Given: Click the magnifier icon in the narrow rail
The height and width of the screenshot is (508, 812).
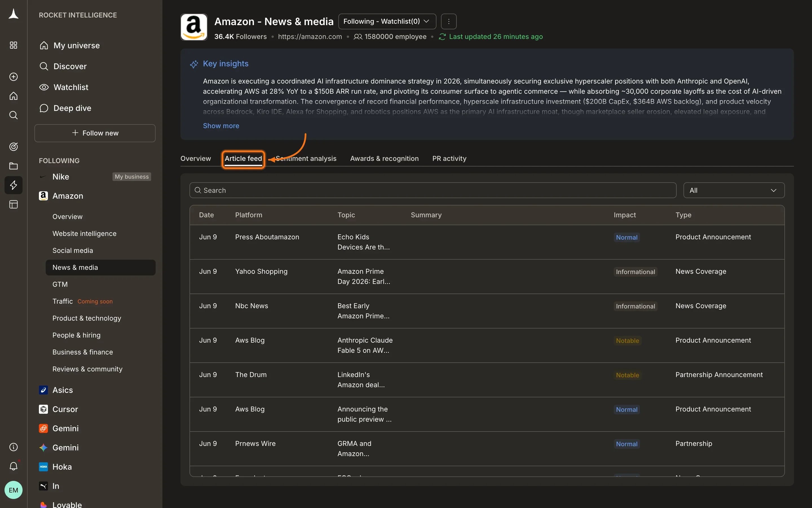Looking at the screenshot, I should (x=14, y=115).
